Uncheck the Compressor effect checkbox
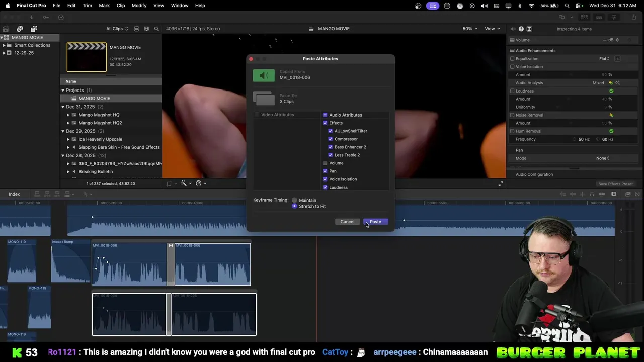644x362 pixels. (331, 139)
